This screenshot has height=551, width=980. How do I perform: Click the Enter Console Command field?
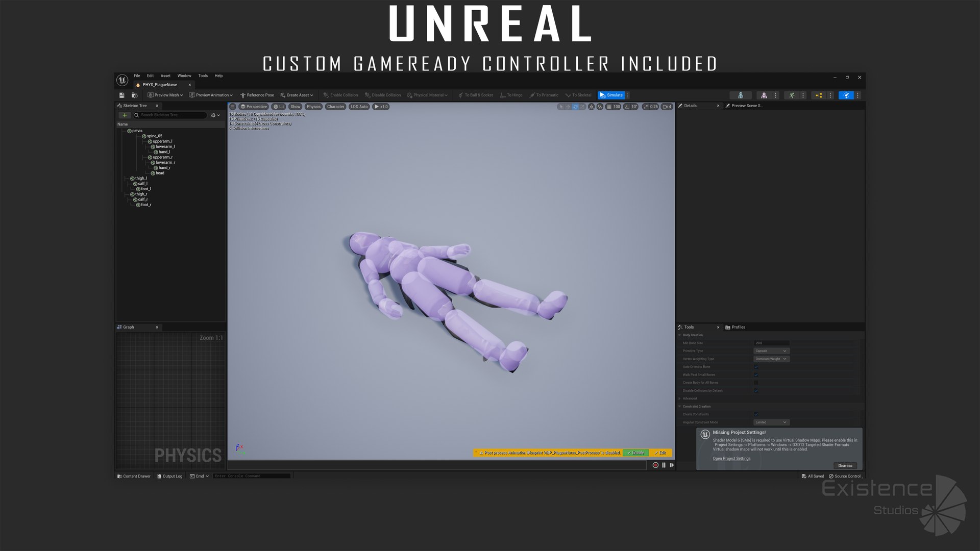tap(252, 476)
